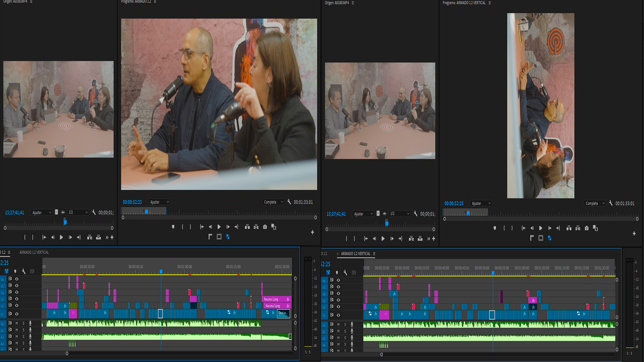Open Completa resolution dropdown in vertical program monitor
The height and width of the screenshot is (362, 644).
[595, 203]
